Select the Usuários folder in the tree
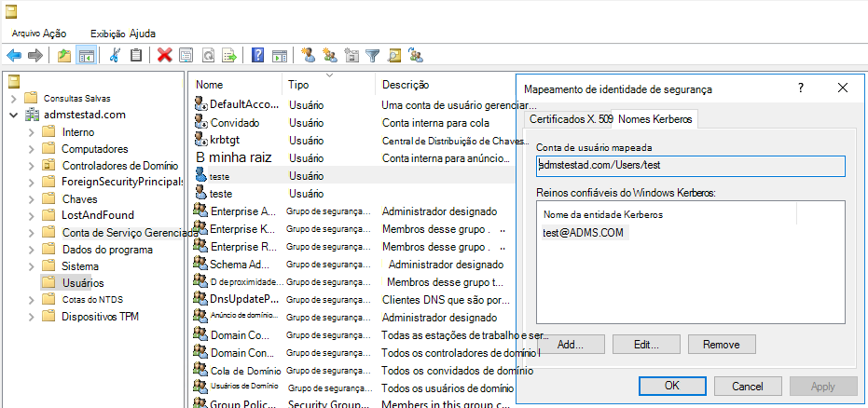The width and height of the screenshot is (868, 408). tap(82, 283)
